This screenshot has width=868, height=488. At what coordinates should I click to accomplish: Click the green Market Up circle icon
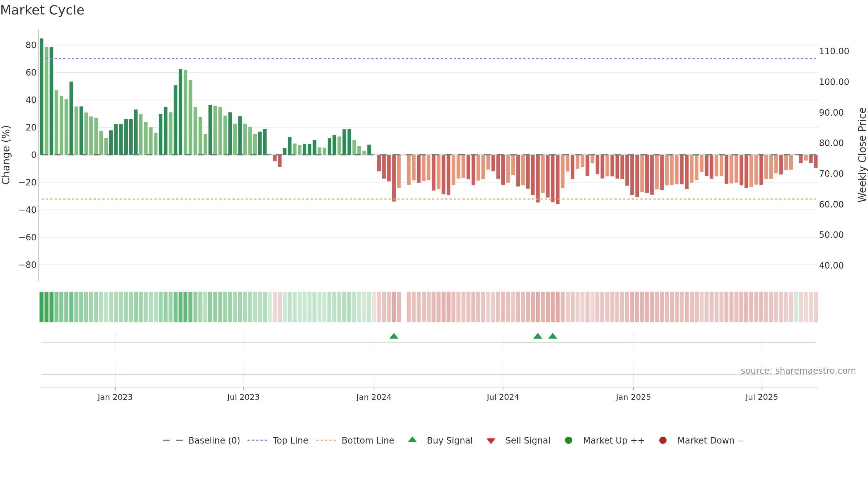[569, 440]
